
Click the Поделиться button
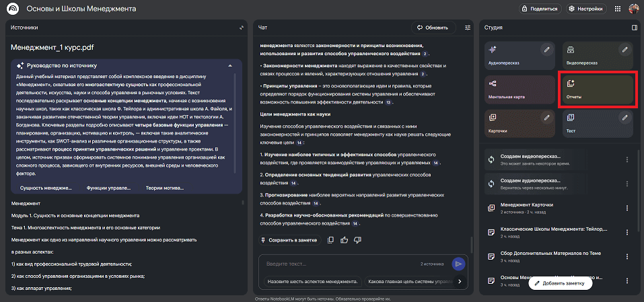pyautogui.click(x=540, y=9)
